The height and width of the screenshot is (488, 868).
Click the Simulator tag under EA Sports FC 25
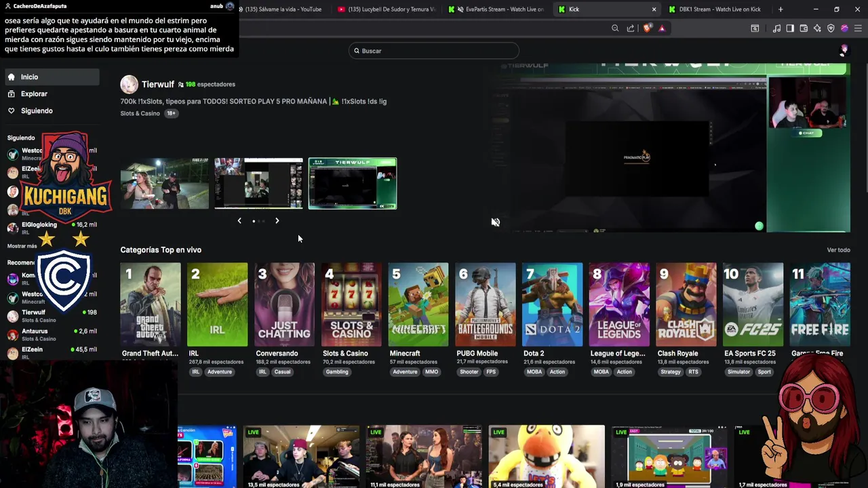click(x=739, y=372)
